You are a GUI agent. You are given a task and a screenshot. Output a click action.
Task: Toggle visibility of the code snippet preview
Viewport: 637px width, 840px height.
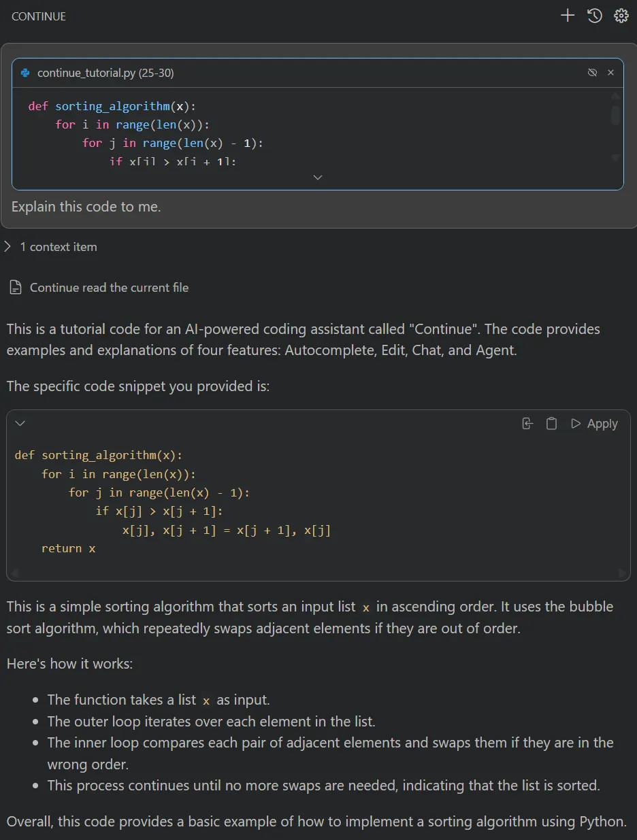[x=592, y=73]
